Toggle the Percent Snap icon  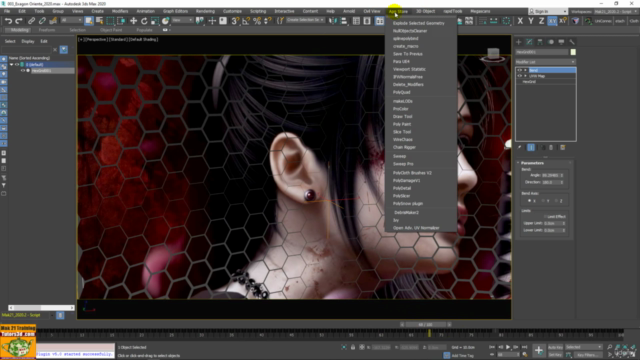pyautogui.click(x=257, y=21)
